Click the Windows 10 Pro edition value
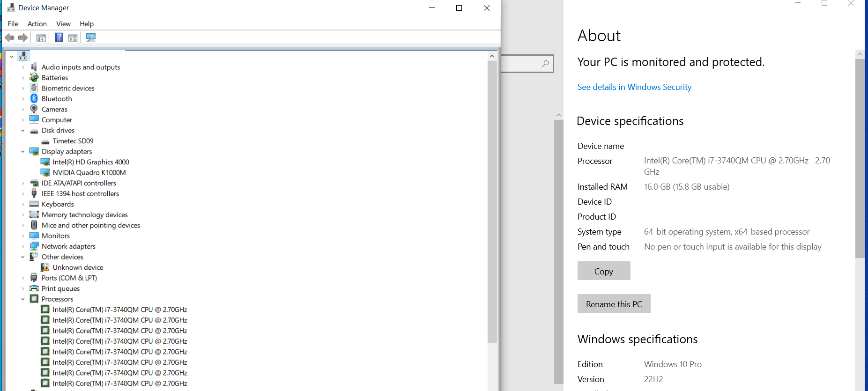The image size is (868, 391). pyautogui.click(x=673, y=364)
